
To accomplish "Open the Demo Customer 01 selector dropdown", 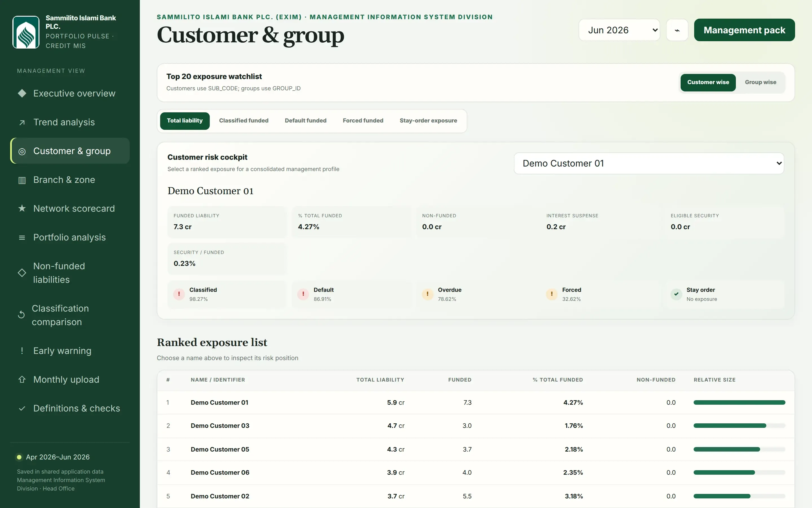I will [648, 164].
